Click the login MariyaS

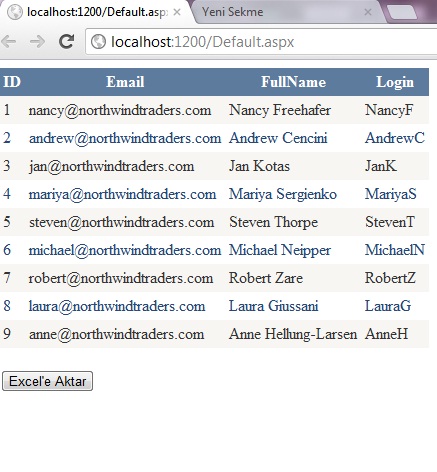390,194
